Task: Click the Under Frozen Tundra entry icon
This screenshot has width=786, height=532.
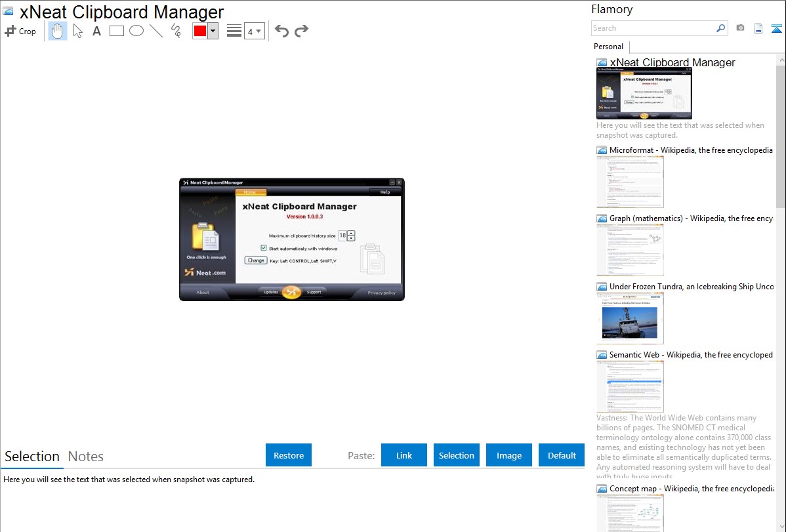Action: point(602,287)
